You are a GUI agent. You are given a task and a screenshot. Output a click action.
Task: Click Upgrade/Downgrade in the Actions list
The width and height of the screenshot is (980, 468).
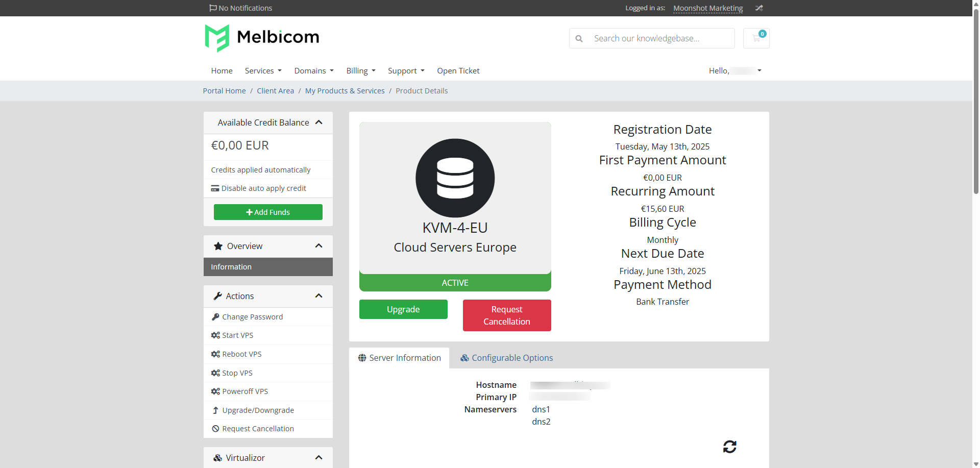(x=268, y=410)
